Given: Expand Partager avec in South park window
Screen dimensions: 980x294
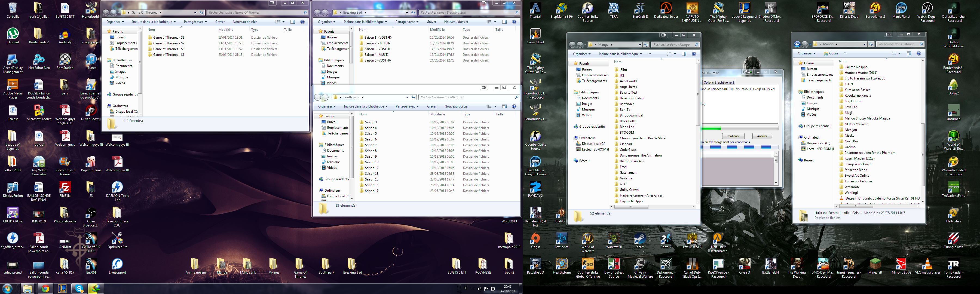Looking at the screenshot, I should [407, 106].
